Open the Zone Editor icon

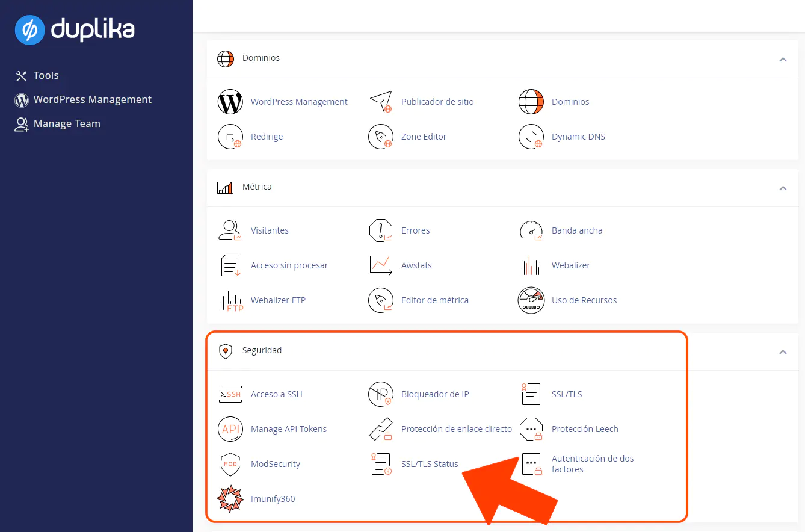click(x=380, y=137)
